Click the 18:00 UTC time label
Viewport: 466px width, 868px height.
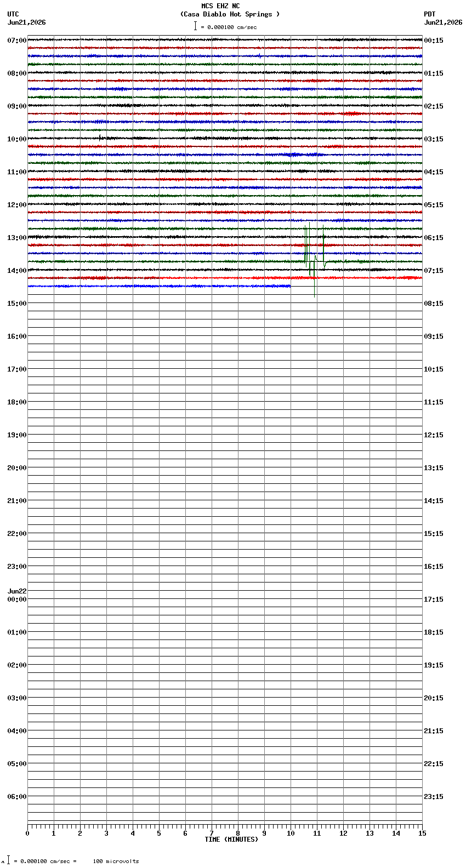[17, 402]
